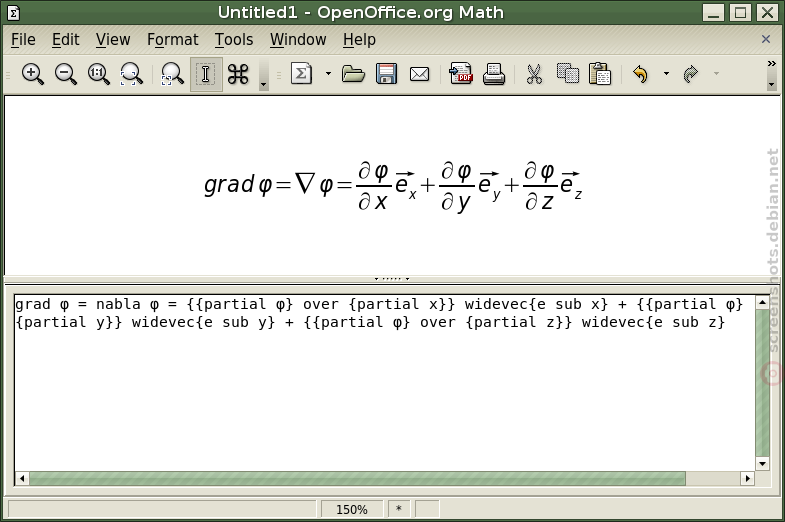Open the Tools menu

click(234, 40)
